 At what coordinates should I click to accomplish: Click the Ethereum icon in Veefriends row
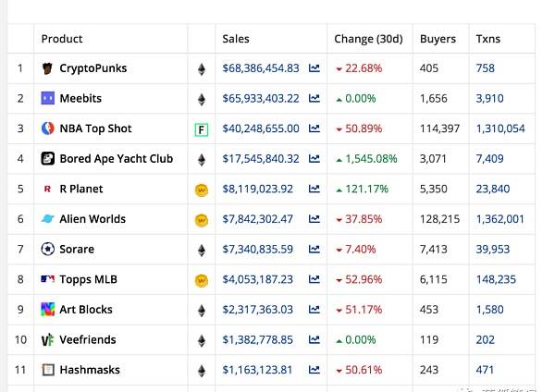coord(202,341)
